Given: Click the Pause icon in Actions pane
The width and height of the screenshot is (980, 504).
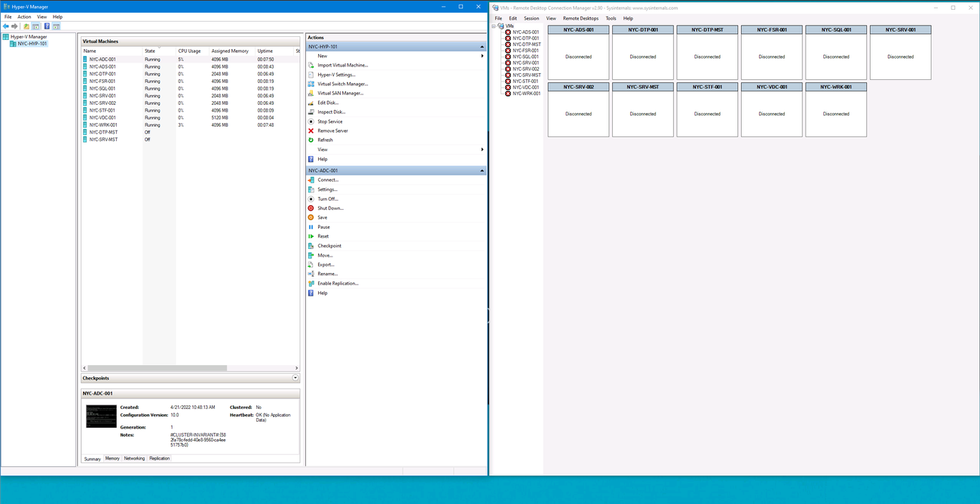Looking at the screenshot, I should 311,227.
